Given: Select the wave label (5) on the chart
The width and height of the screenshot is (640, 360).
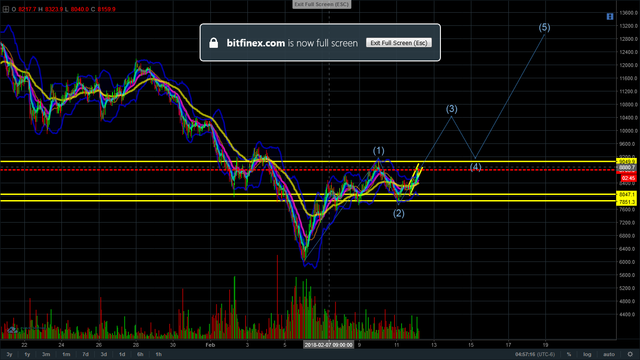Looking at the screenshot, I should tap(544, 27).
